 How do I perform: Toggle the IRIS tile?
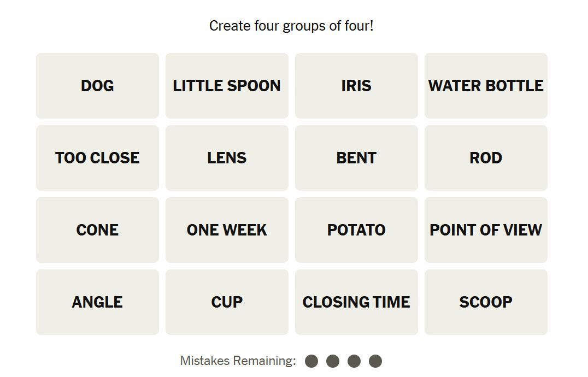point(356,86)
